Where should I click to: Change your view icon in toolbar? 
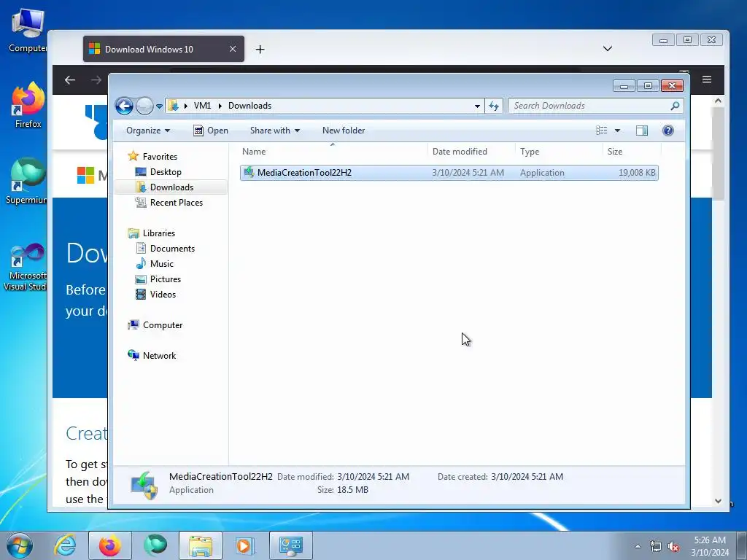pyautogui.click(x=602, y=131)
